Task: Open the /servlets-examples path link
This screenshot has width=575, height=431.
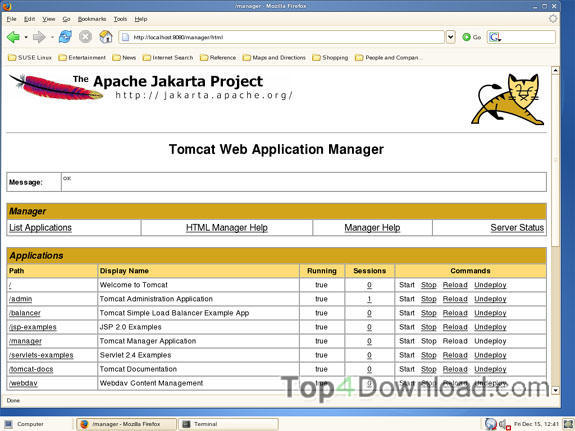Action: click(41, 355)
